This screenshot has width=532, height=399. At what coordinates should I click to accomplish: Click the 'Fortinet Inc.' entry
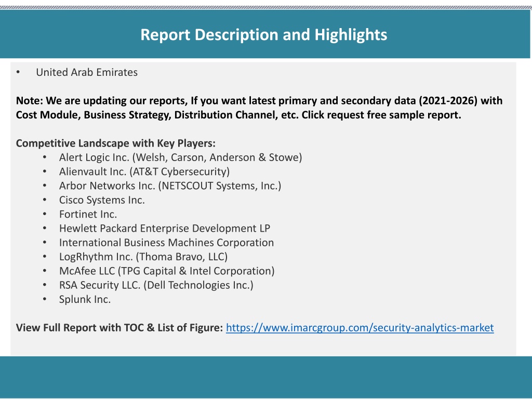coord(88,215)
